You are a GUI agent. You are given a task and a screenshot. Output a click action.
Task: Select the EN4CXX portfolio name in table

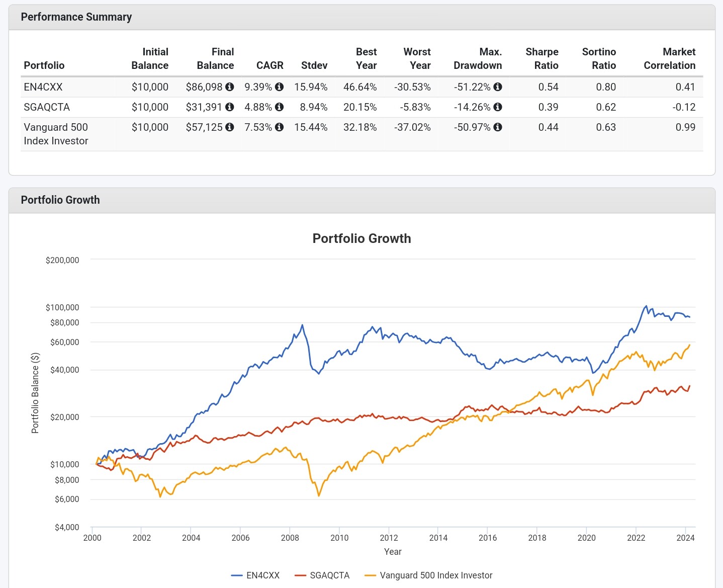(x=43, y=87)
